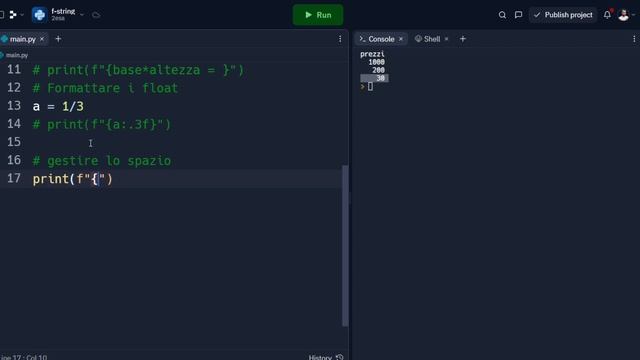Add a new tab in the console pane

462,39
